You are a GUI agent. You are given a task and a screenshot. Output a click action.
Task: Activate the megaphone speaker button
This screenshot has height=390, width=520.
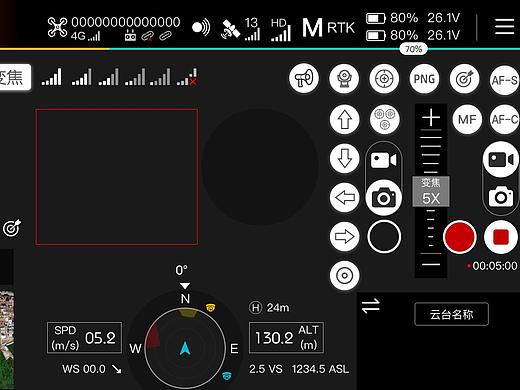(304, 79)
